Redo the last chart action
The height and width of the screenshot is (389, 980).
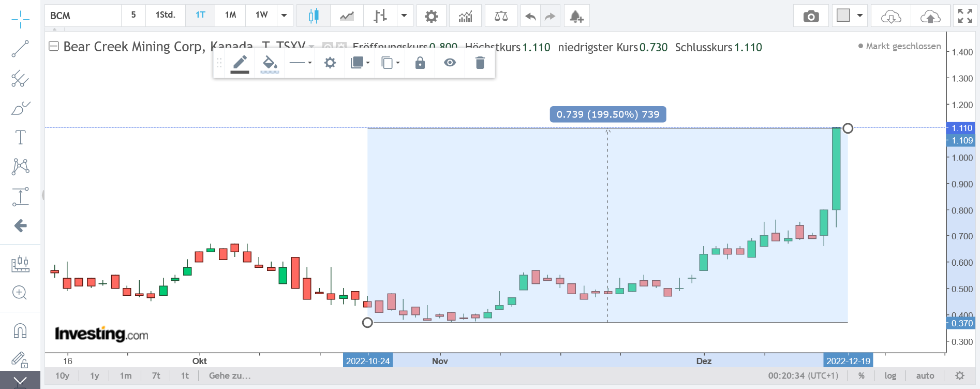tap(550, 16)
